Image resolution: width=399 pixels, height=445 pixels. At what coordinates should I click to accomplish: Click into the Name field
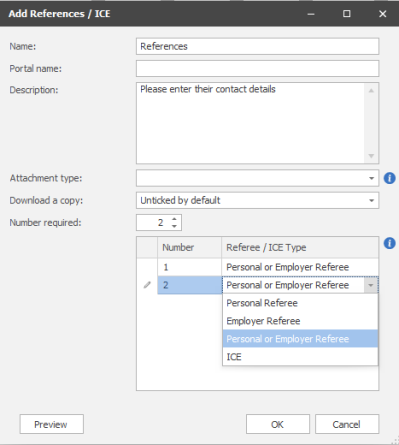point(257,46)
